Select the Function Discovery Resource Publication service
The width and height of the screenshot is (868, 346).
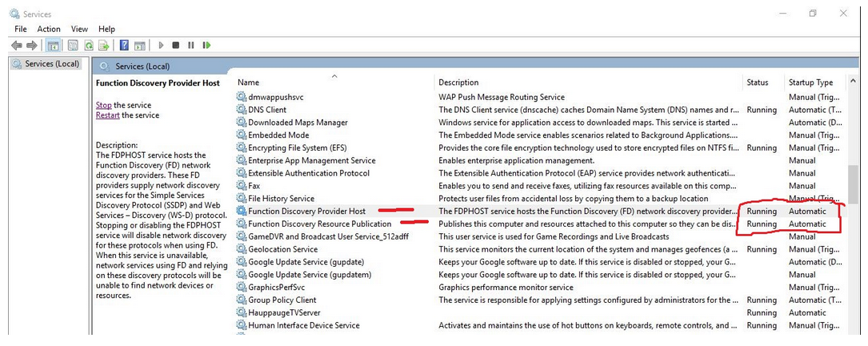tap(319, 224)
